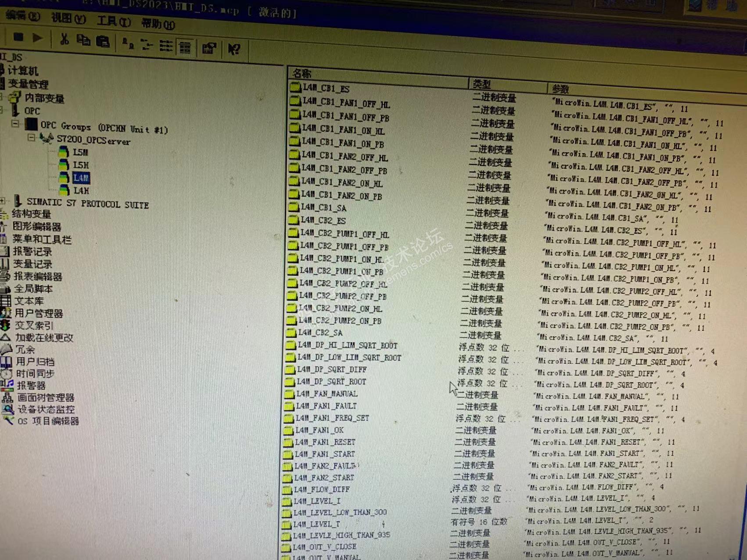747x560 pixels.
Task: Open 变量记录 (Tag Logging)
Action: coord(33,264)
